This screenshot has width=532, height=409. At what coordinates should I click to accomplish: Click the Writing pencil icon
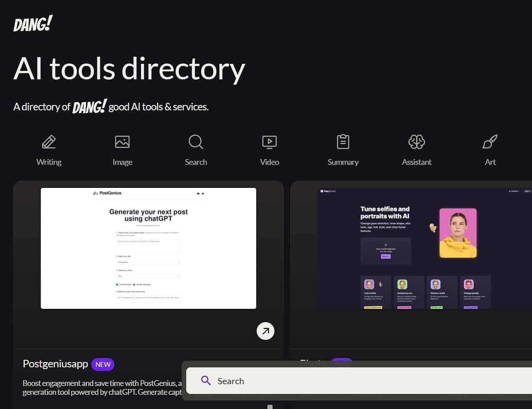coord(49,142)
